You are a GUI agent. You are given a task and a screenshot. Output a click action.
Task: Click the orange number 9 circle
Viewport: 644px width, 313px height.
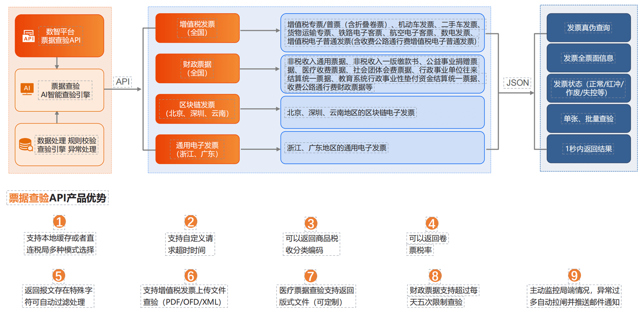point(574,275)
